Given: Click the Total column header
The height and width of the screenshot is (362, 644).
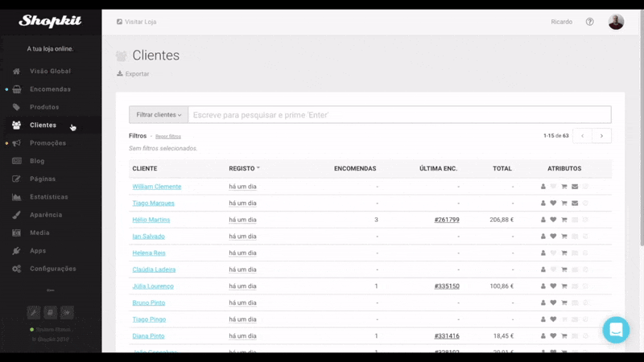Looking at the screenshot, I should click(502, 168).
